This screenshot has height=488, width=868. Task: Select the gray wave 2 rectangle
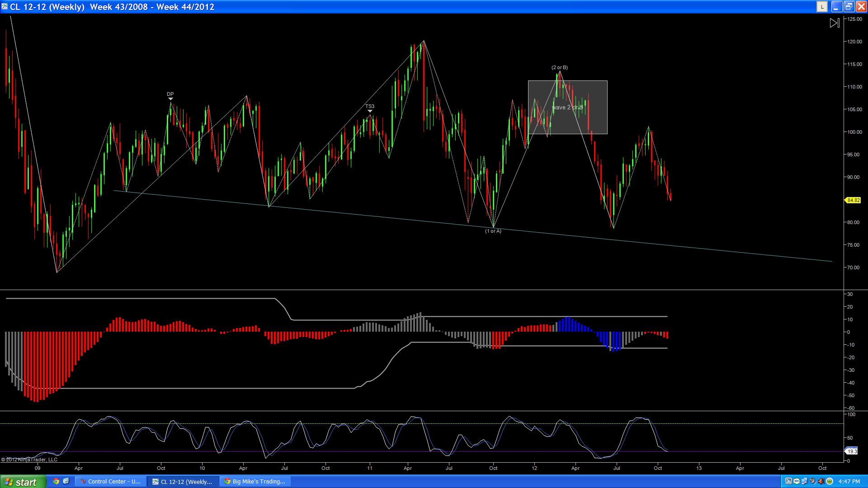click(x=567, y=107)
